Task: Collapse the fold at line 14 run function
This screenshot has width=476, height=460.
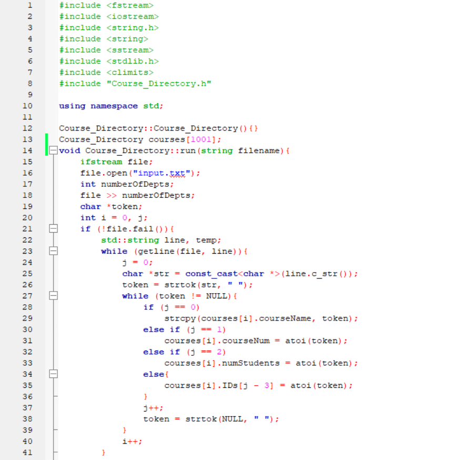Action: pos(53,151)
